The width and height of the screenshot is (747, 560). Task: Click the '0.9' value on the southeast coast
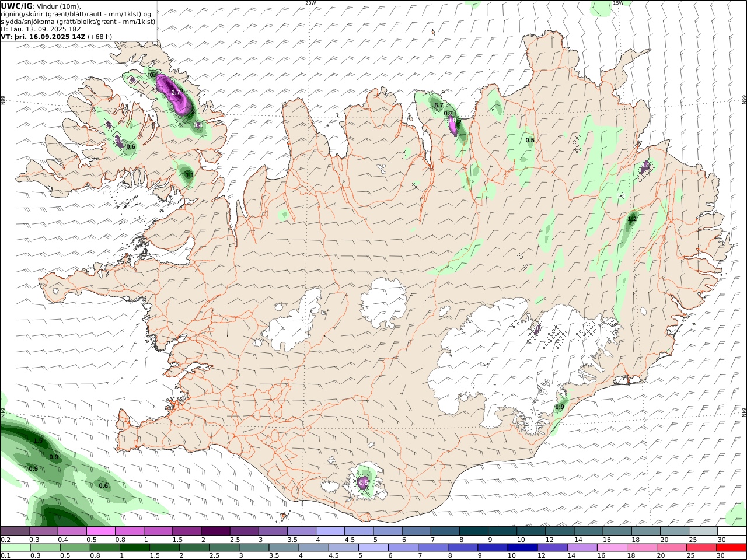click(560, 407)
